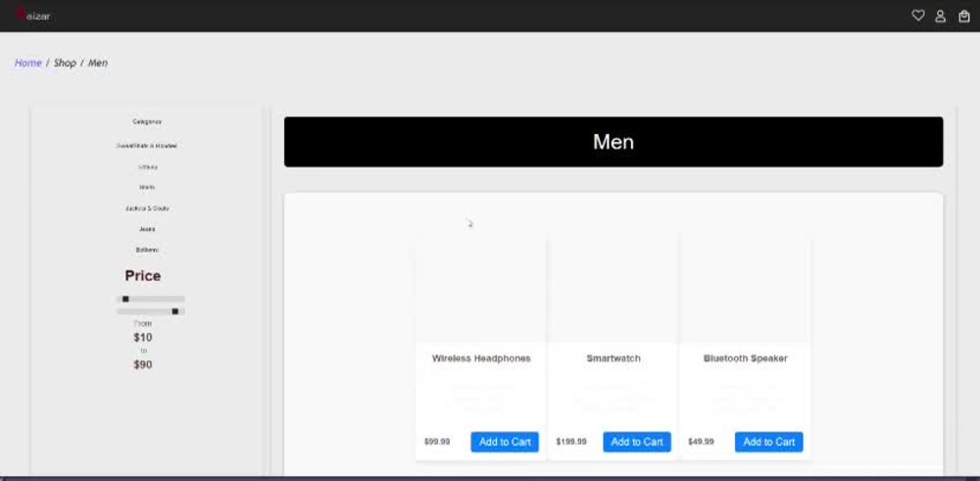Click the $199.99 price

coord(571,442)
